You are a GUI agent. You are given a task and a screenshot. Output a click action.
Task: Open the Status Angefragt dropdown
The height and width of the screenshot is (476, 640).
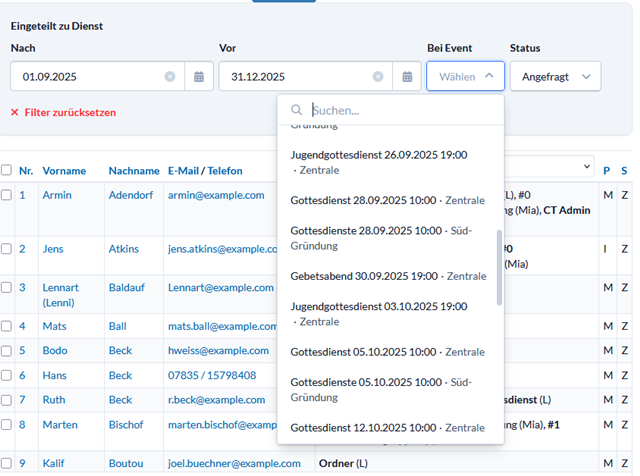point(555,76)
